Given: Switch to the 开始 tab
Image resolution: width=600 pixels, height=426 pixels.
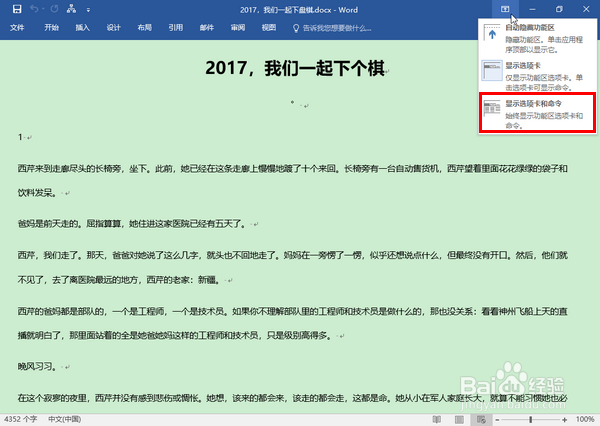Looking at the screenshot, I should 51,28.
